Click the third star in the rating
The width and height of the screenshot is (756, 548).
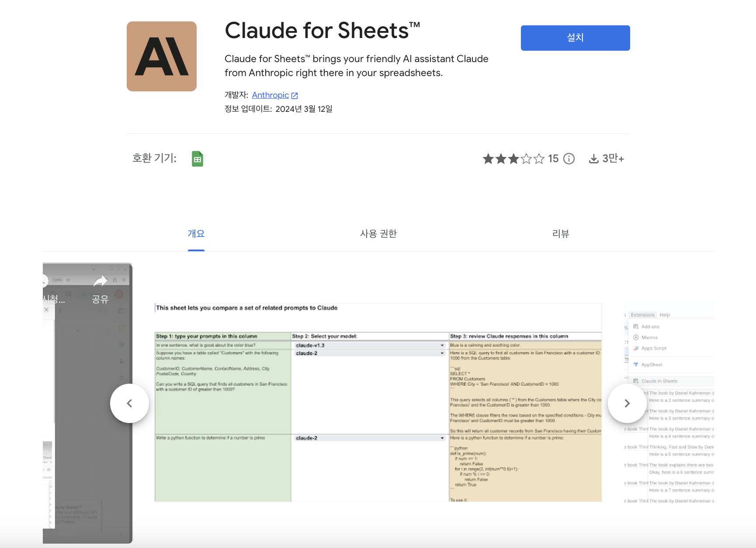(513, 159)
